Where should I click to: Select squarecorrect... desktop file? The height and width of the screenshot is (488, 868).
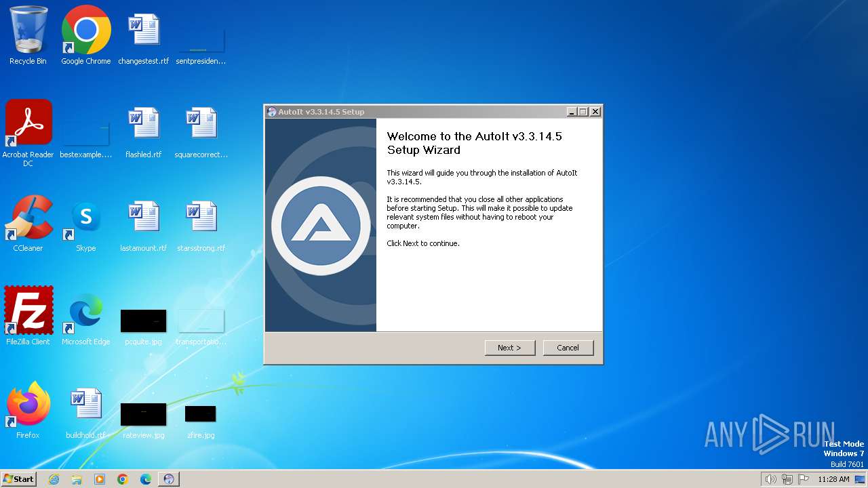[x=201, y=133]
